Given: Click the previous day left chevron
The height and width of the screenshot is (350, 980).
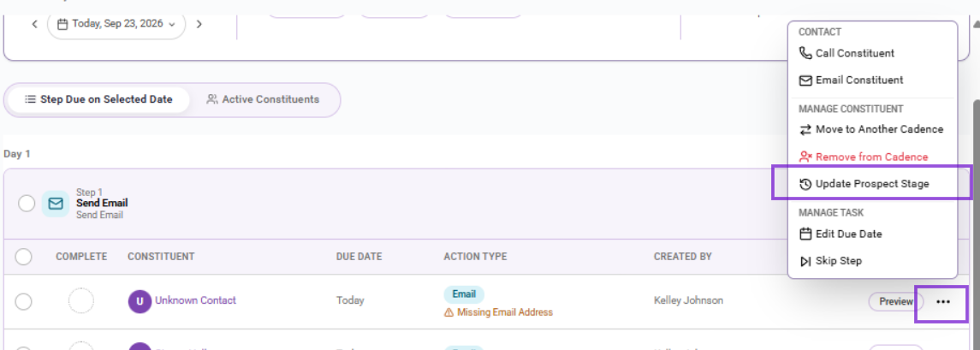Looking at the screenshot, I should click(34, 24).
